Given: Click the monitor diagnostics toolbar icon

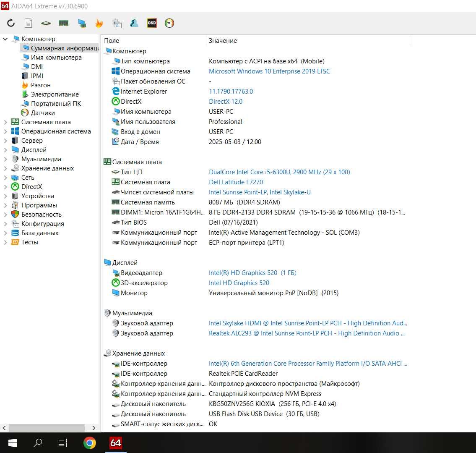Looking at the screenshot, I should click(x=82, y=24).
